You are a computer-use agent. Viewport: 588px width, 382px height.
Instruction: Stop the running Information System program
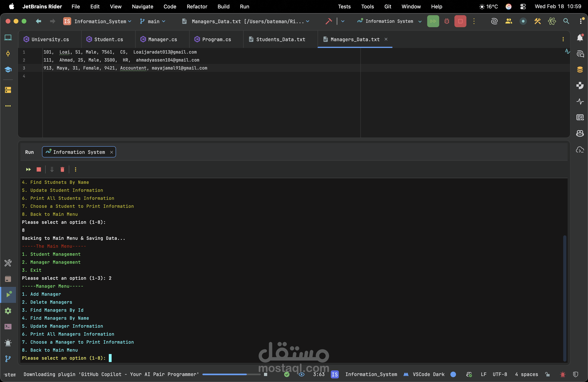point(460,21)
